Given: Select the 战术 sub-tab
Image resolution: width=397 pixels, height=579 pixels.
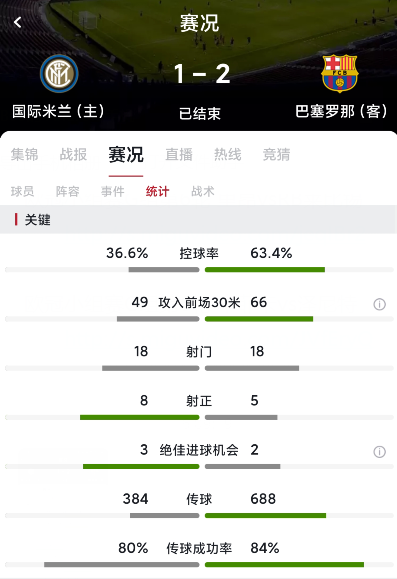Looking at the screenshot, I should pos(203,191).
